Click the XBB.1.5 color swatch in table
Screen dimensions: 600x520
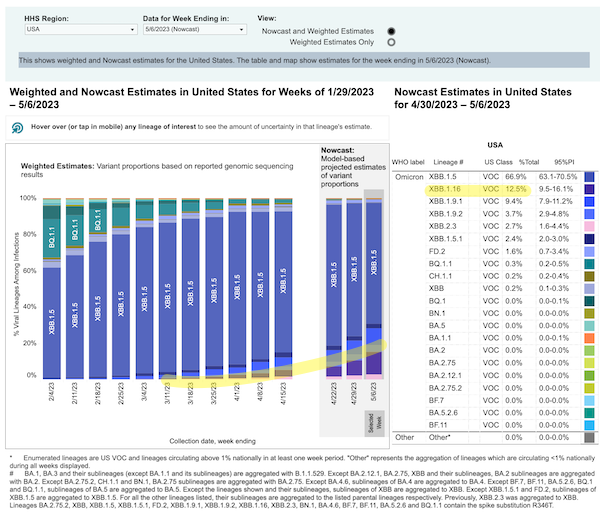coord(589,177)
